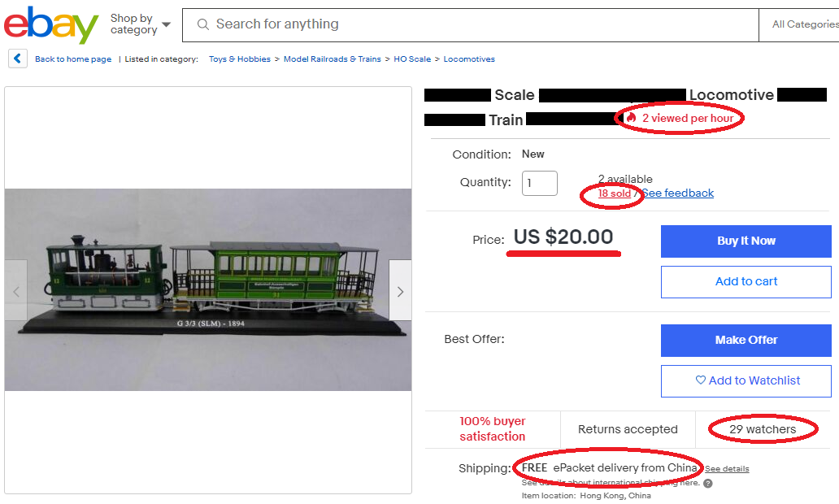839x504 pixels.
Task: Click the Quantity input box
Action: click(x=539, y=183)
